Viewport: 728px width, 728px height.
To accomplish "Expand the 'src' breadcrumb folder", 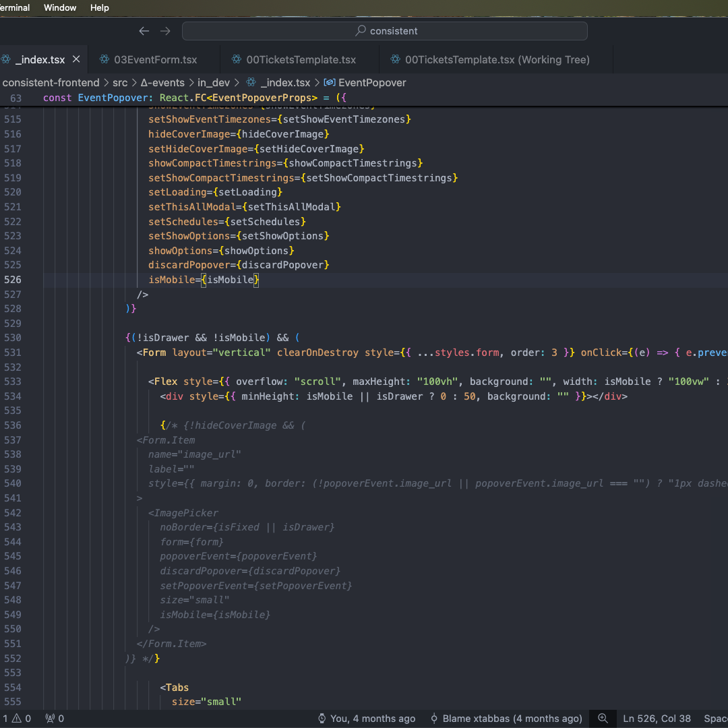I will coord(120,82).
